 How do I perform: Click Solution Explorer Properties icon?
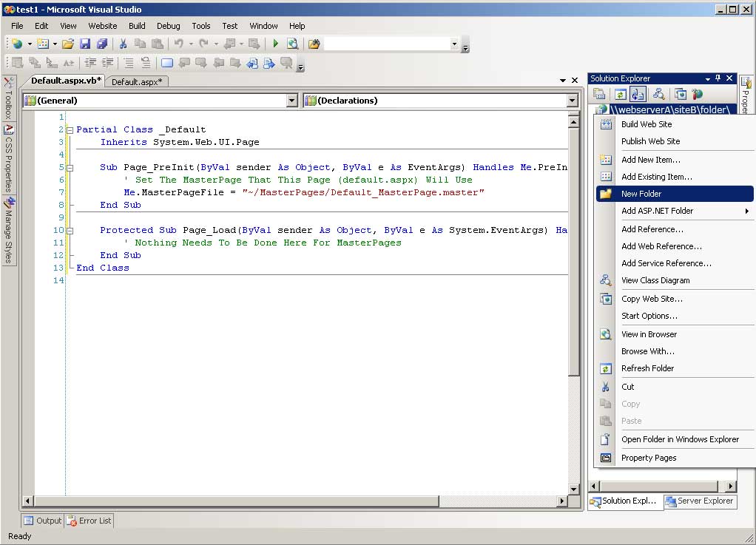599,94
